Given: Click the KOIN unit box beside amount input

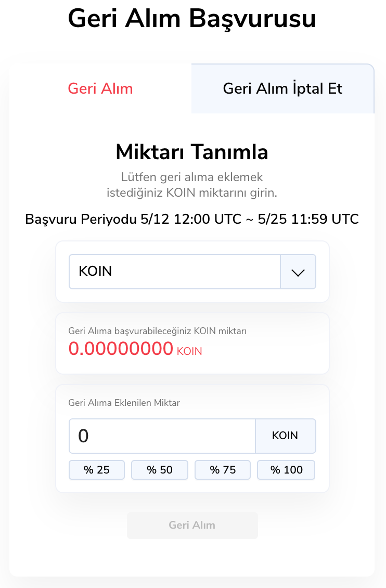Looking at the screenshot, I should [x=285, y=436].
